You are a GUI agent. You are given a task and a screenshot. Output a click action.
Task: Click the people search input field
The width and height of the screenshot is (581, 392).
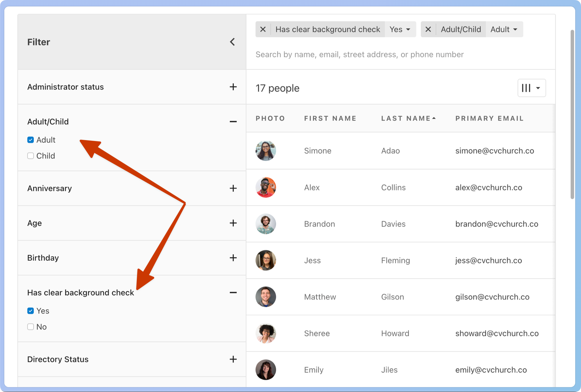coord(359,55)
